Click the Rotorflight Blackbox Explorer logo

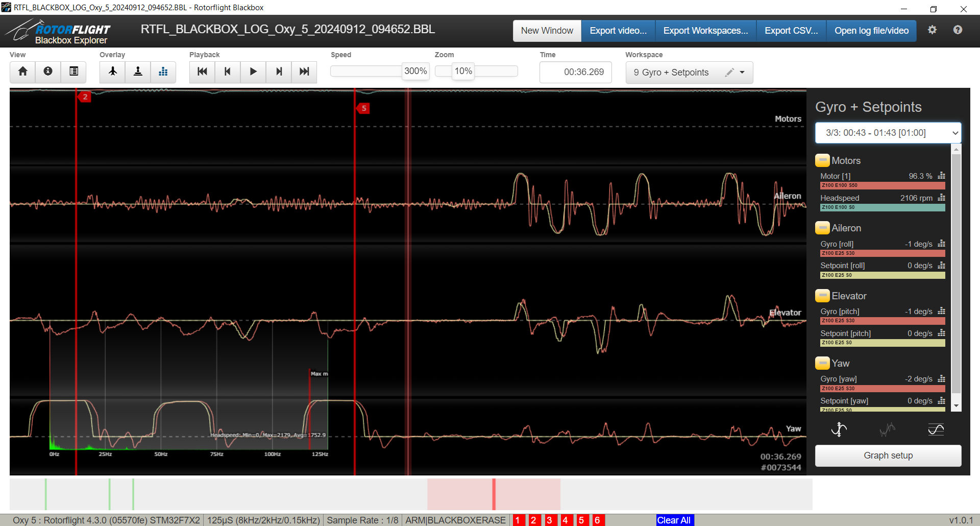pyautogui.click(x=57, y=33)
